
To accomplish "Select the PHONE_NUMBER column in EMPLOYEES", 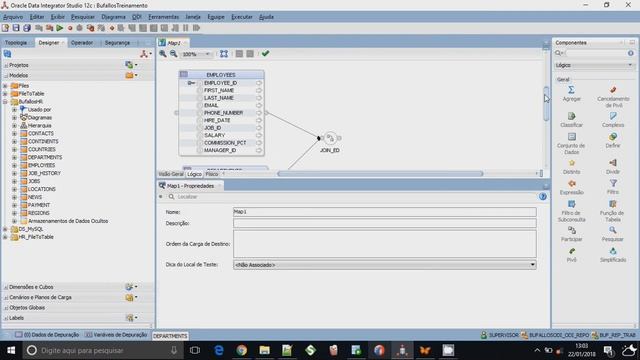I will 223,113.
